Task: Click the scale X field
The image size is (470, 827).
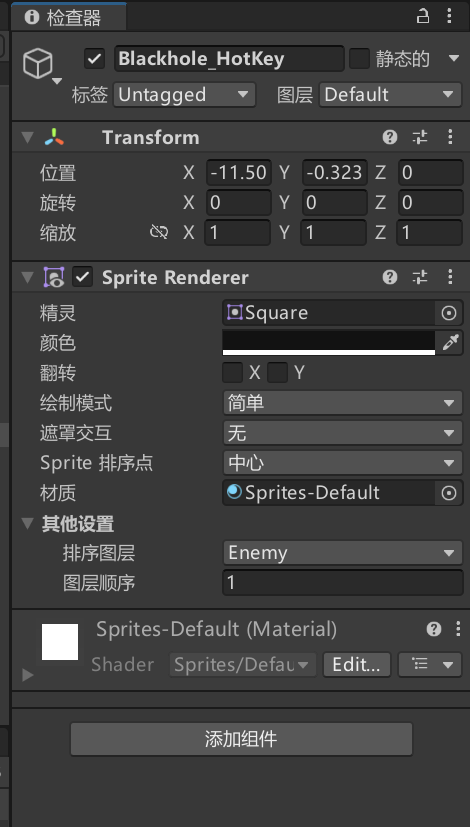Action: (238, 233)
